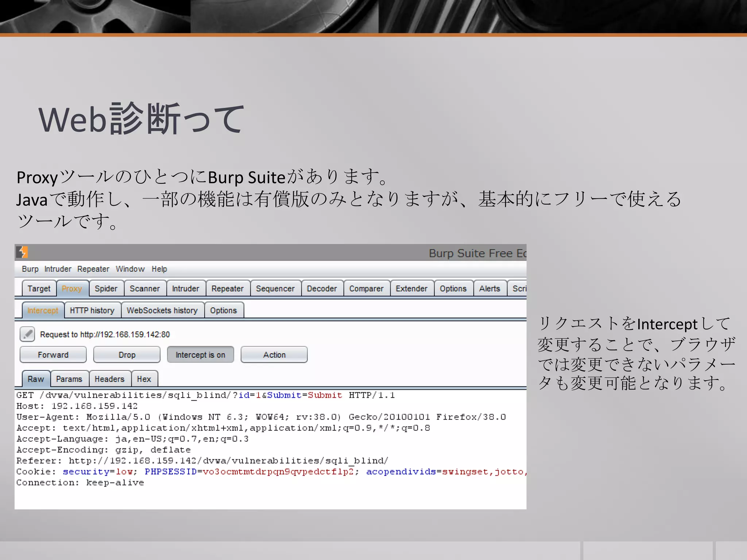Click the security=low cookie parameter
The width and height of the screenshot is (747, 560).
(98, 472)
